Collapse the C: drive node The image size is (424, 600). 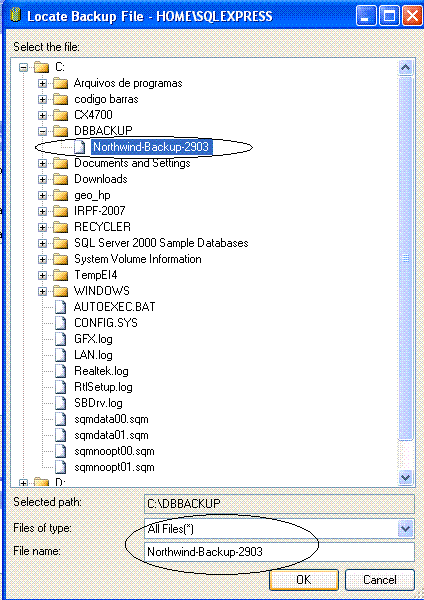(24, 68)
